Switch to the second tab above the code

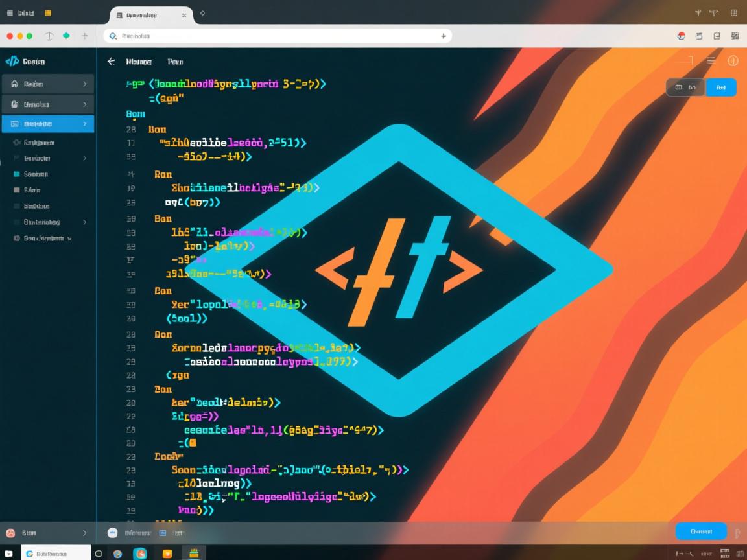pyautogui.click(x=175, y=62)
